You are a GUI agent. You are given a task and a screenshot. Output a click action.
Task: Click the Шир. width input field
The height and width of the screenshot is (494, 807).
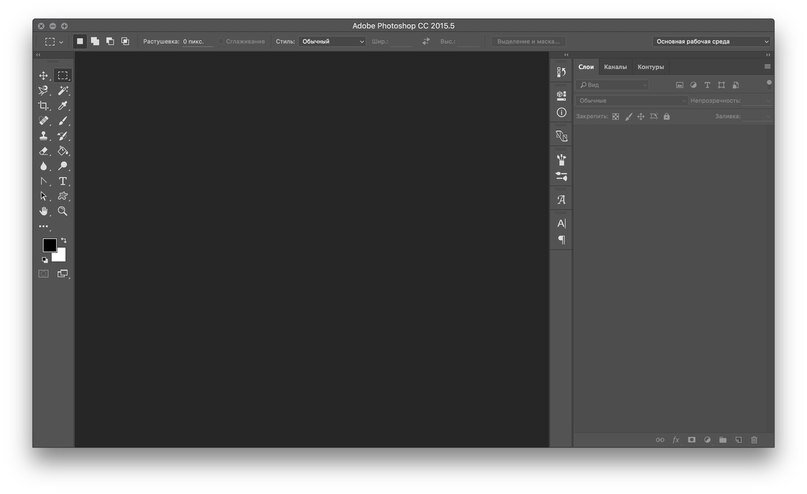pos(401,42)
